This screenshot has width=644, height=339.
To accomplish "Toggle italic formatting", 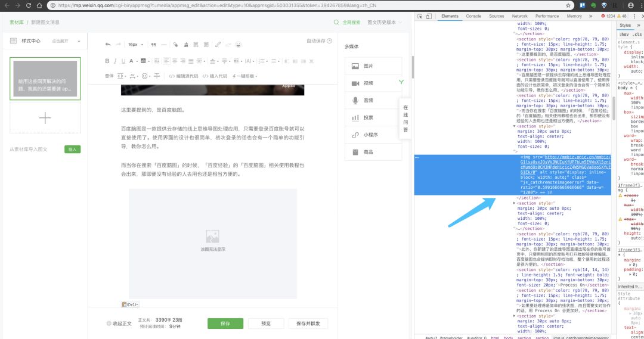I will (115, 61).
